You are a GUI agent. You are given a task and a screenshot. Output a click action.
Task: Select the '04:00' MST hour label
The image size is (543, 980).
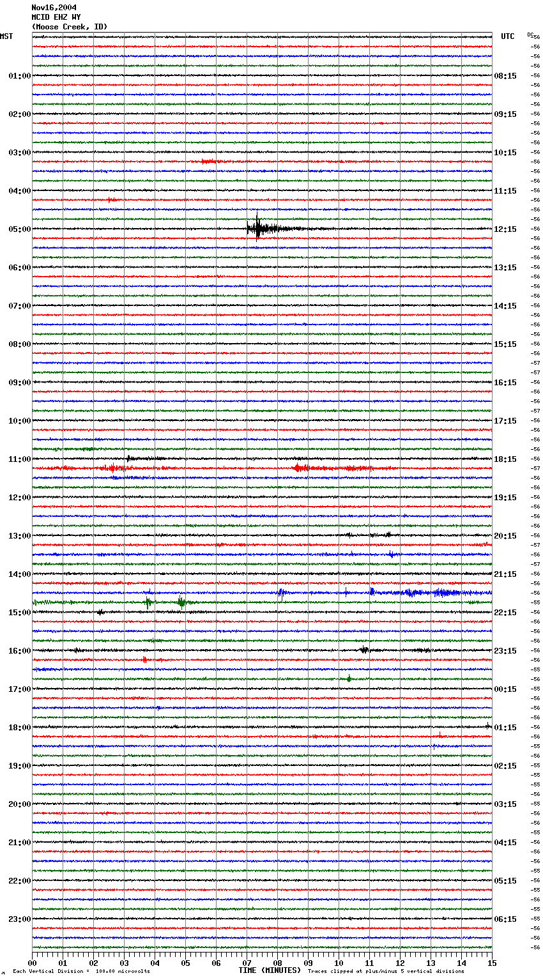click(20, 191)
